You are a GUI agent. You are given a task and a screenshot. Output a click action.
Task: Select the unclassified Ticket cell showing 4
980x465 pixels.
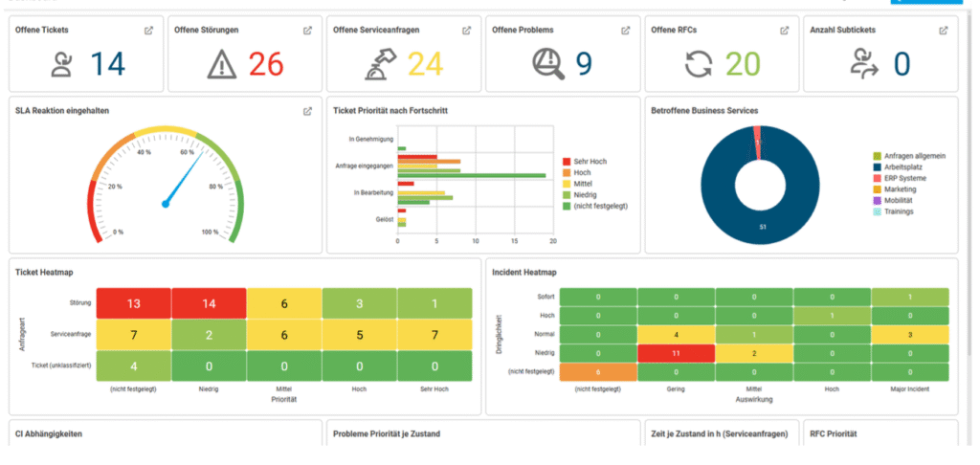pos(134,365)
